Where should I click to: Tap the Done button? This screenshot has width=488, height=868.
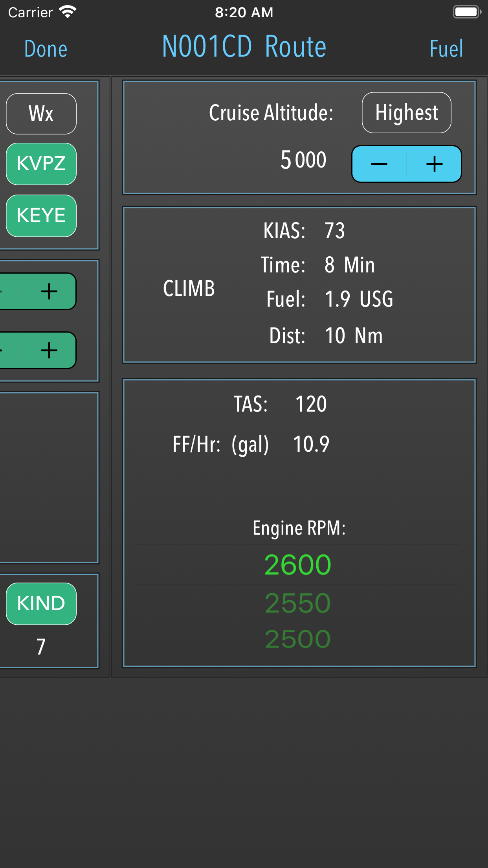coord(46,49)
